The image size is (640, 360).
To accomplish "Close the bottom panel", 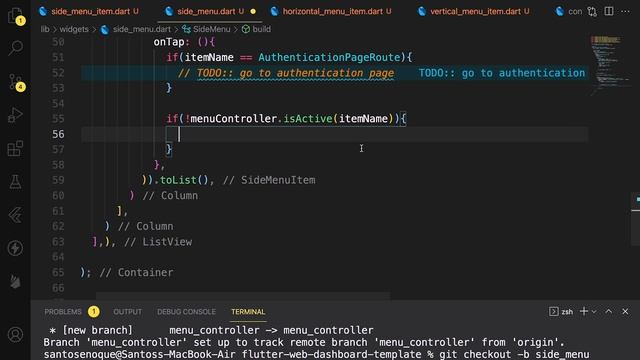I will [x=625, y=311].
